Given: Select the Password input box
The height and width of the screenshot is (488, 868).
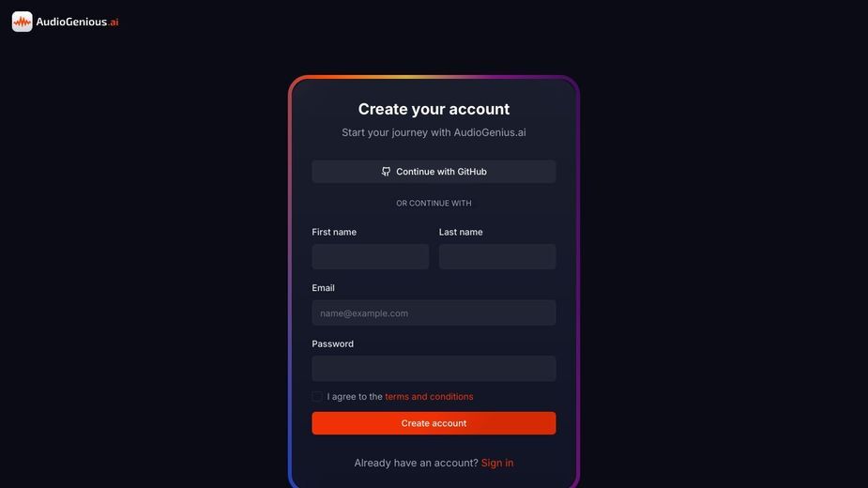Looking at the screenshot, I should click(434, 369).
